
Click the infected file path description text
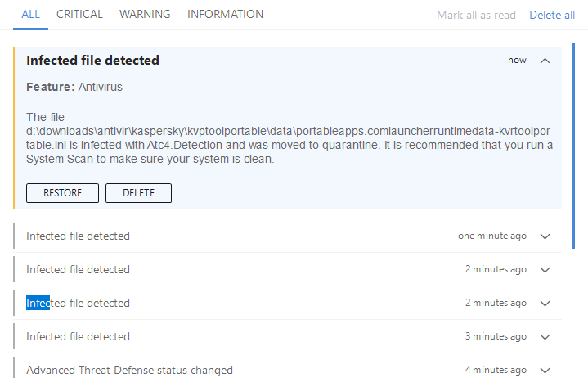pos(290,138)
